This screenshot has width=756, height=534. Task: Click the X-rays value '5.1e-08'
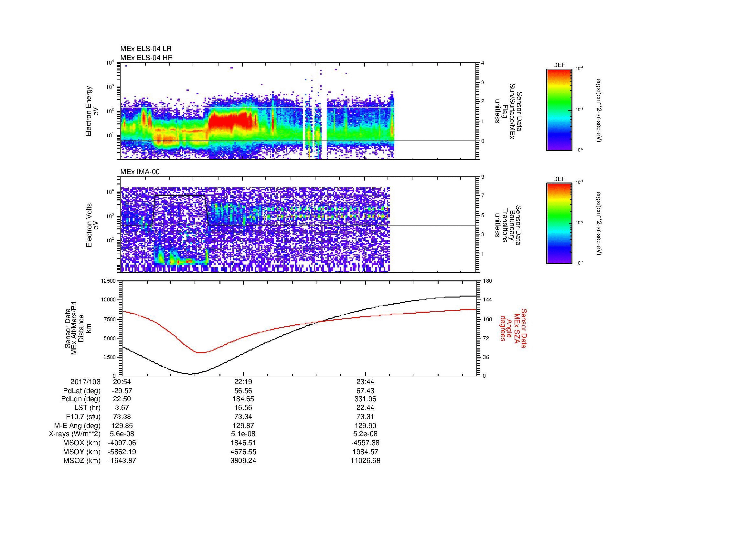(x=243, y=434)
